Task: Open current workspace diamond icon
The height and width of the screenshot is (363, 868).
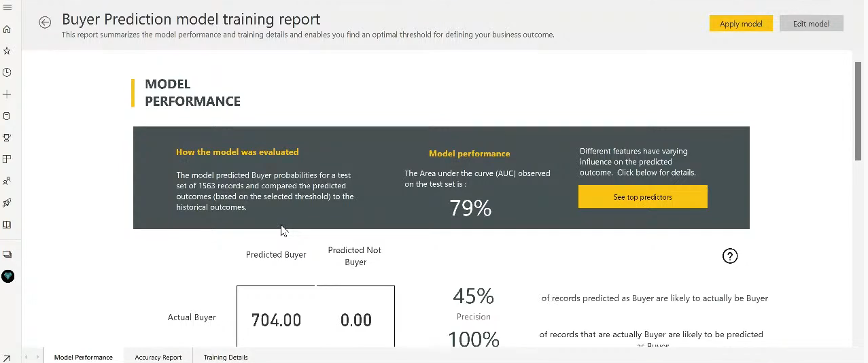Action: [7, 277]
